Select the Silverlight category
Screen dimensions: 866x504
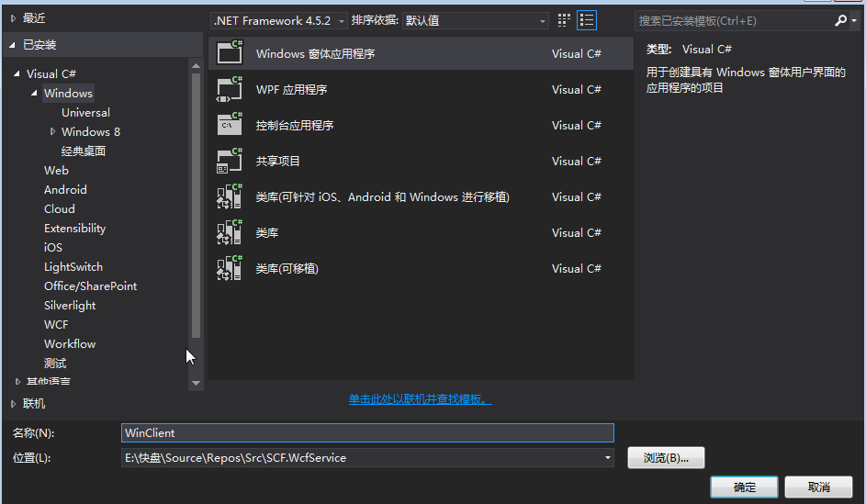point(70,306)
